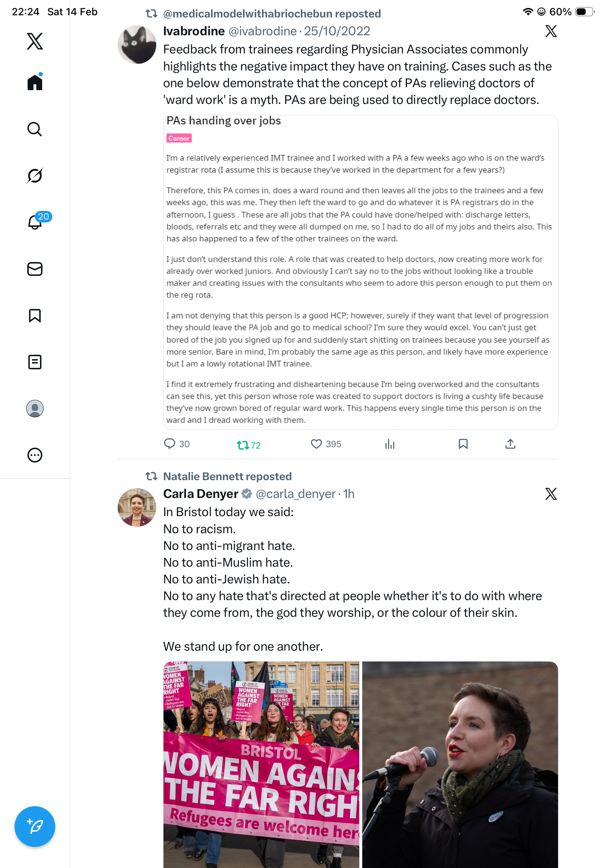The height and width of the screenshot is (868, 606).
Task: Open @carla_denyer profile link
Action: pos(295,494)
